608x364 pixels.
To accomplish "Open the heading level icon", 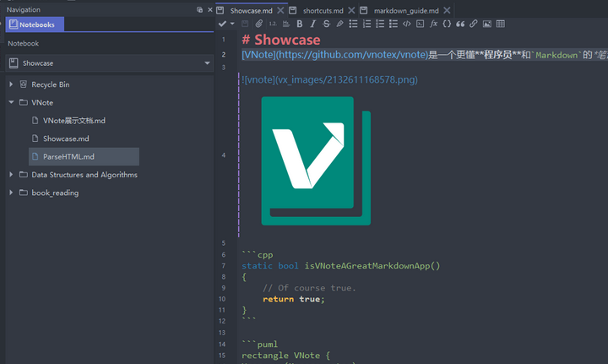I will click(286, 24).
